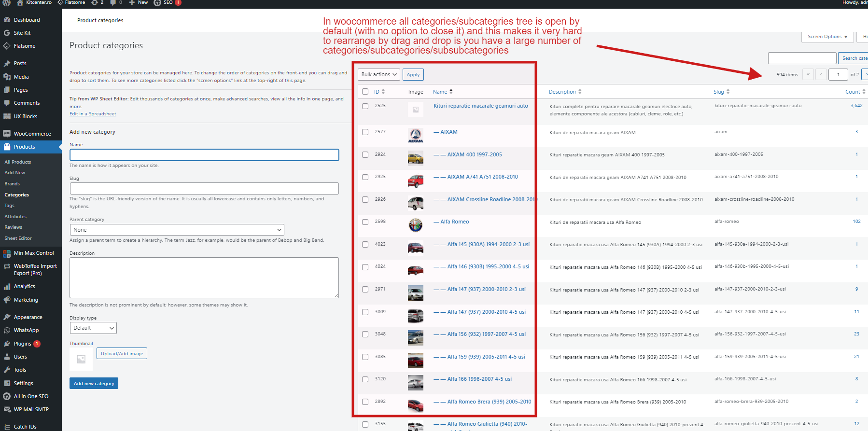Check the box for Alfa 145 (930A)
868x431 pixels.
365,245
